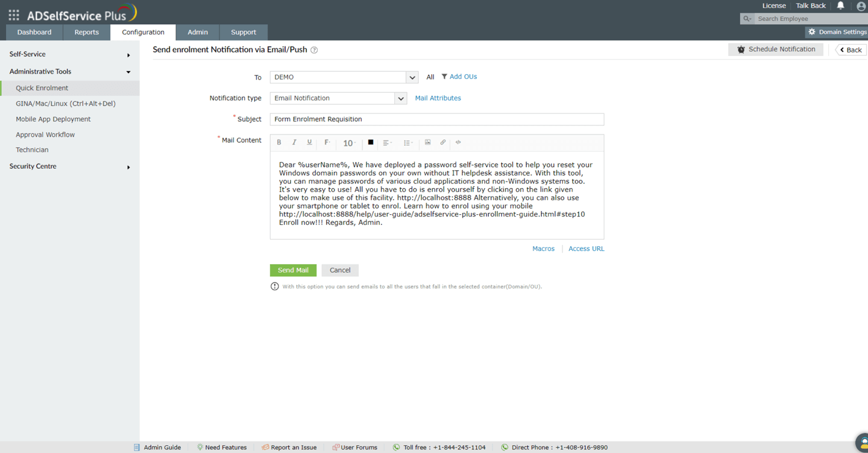Toggle italic formatting in mail editor
Screen dimensions: 868x453
tap(294, 142)
